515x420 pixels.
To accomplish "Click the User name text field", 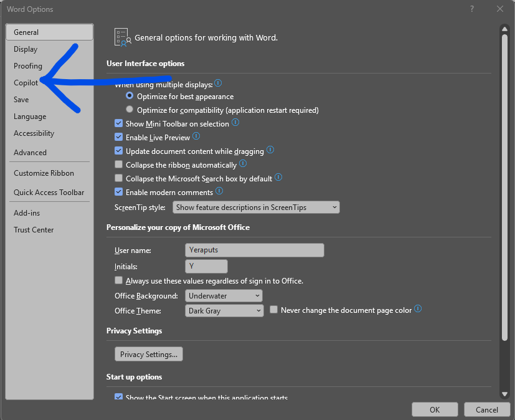I will 255,250.
